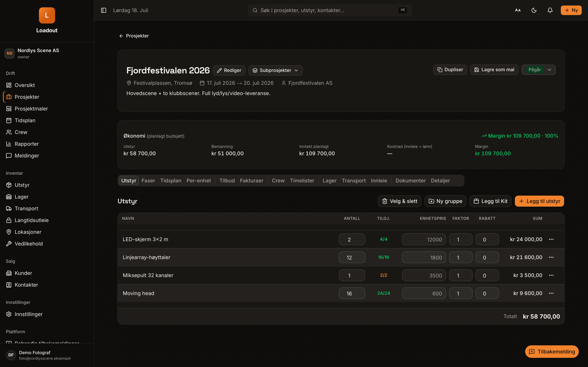Screen dimensions: 588x367
Task: Switch to the Timelister tab
Action: 302,181
